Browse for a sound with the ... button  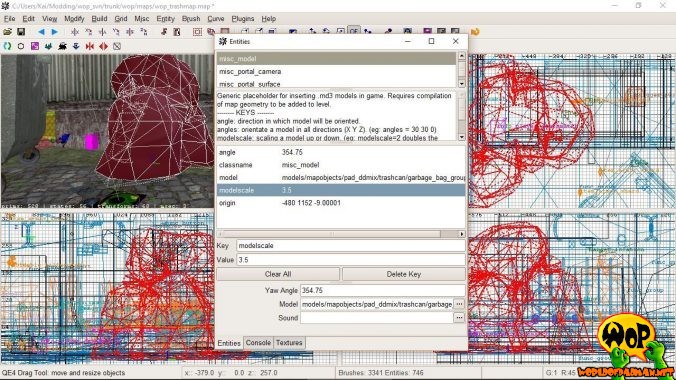click(x=459, y=318)
